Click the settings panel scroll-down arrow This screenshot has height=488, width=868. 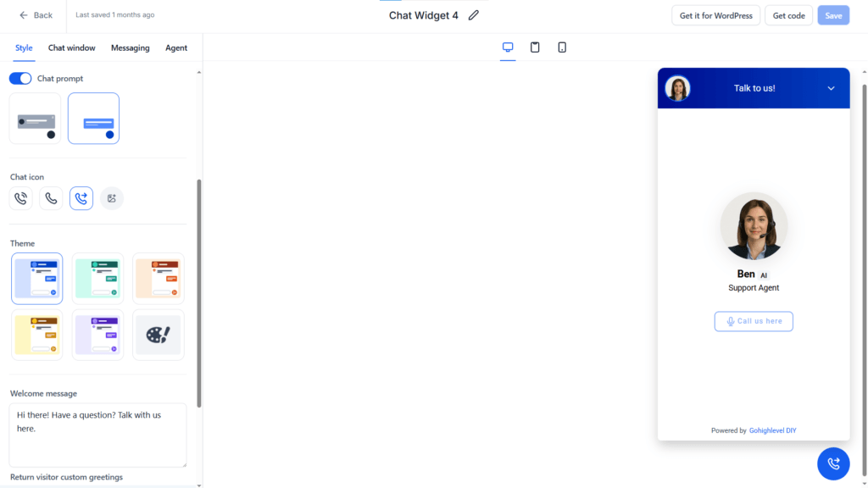coord(198,485)
